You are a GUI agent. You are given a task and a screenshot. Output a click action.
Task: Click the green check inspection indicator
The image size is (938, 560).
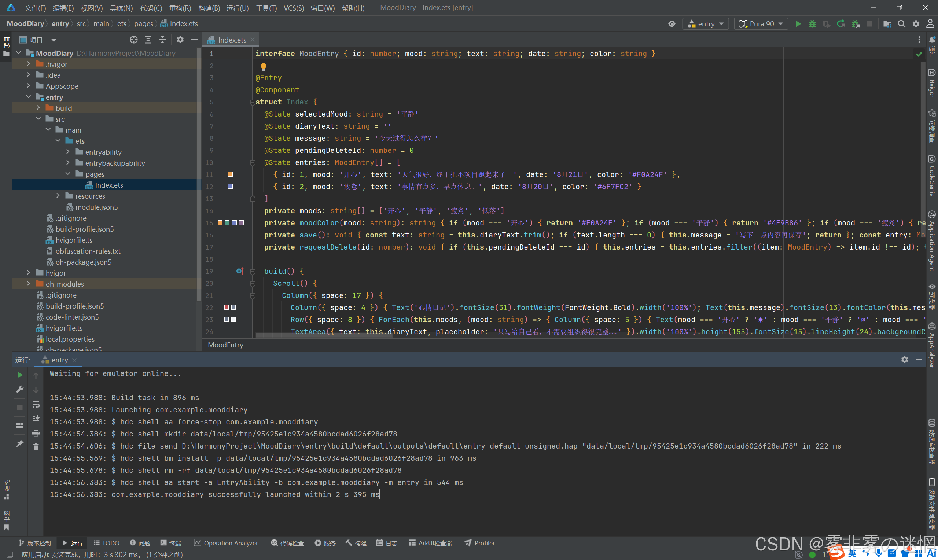(x=919, y=54)
